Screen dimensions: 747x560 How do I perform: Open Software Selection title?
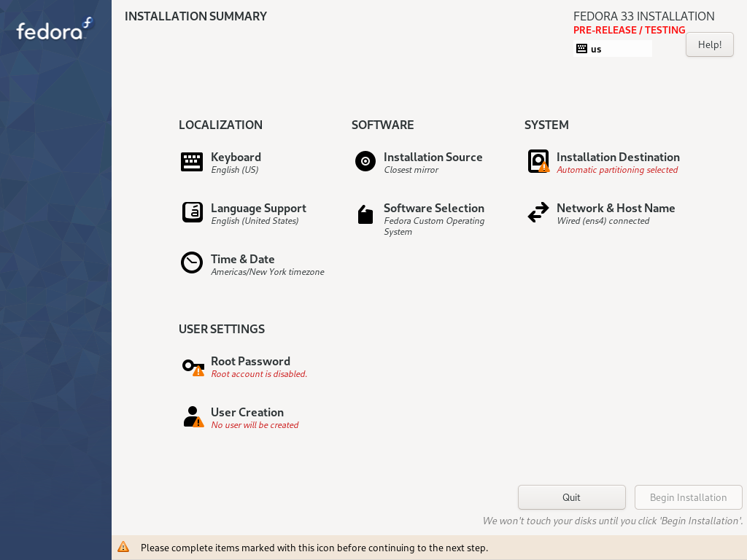(434, 208)
